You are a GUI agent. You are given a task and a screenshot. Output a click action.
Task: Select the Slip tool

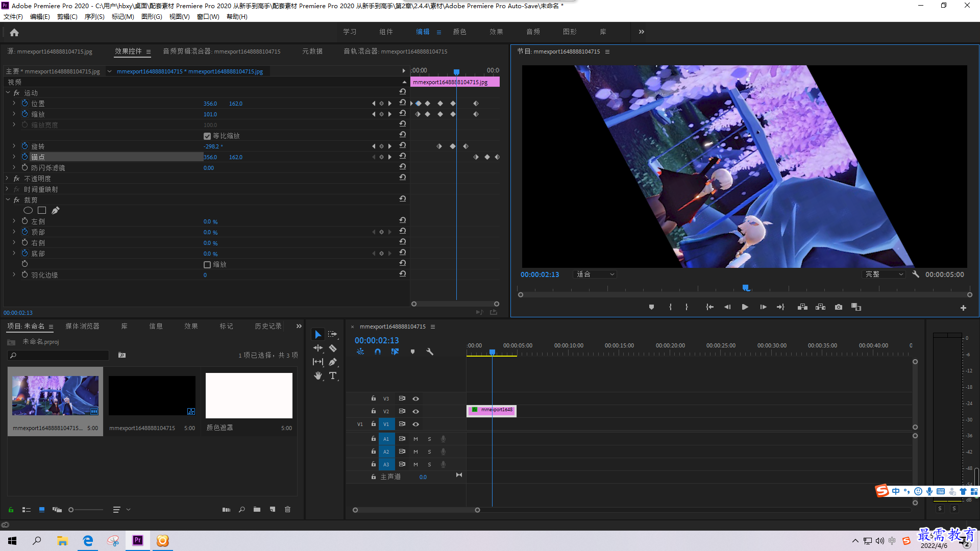[x=318, y=362]
